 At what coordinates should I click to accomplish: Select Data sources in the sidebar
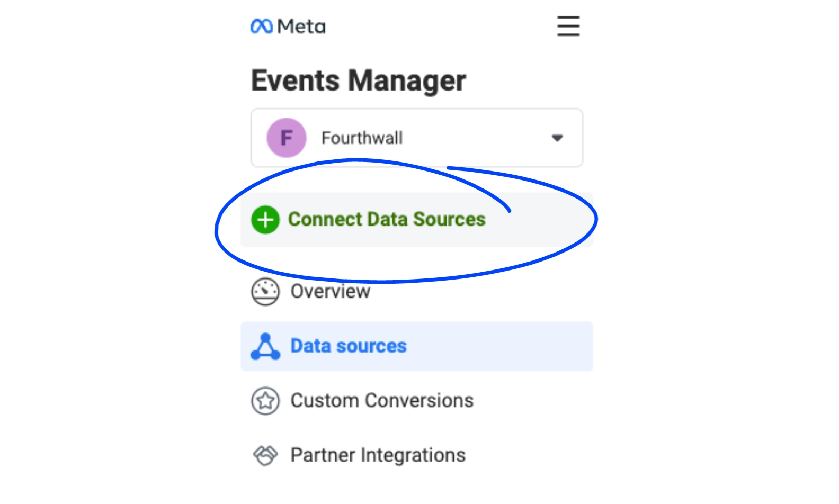[x=417, y=346]
